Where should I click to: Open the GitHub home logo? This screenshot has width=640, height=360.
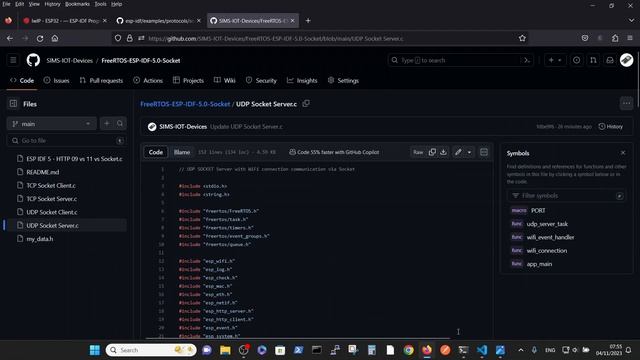pyautogui.click(x=33, y=60)
